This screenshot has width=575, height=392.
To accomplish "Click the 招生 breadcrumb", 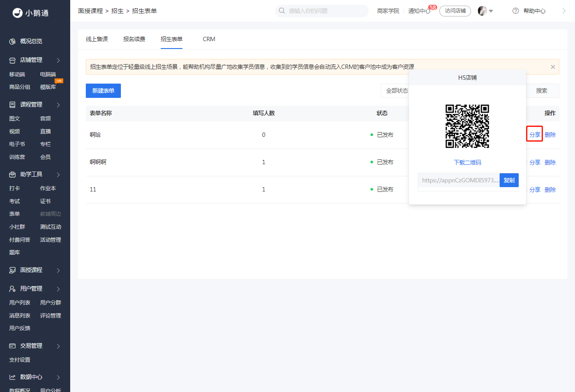I will (x=117, y=11).
